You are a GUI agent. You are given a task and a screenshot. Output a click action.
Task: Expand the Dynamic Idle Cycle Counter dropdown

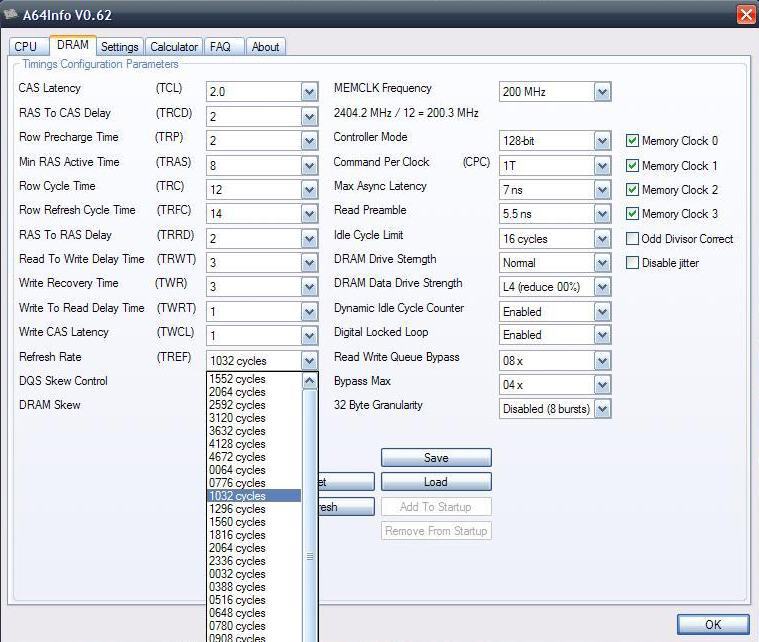(x=602, y=312)
